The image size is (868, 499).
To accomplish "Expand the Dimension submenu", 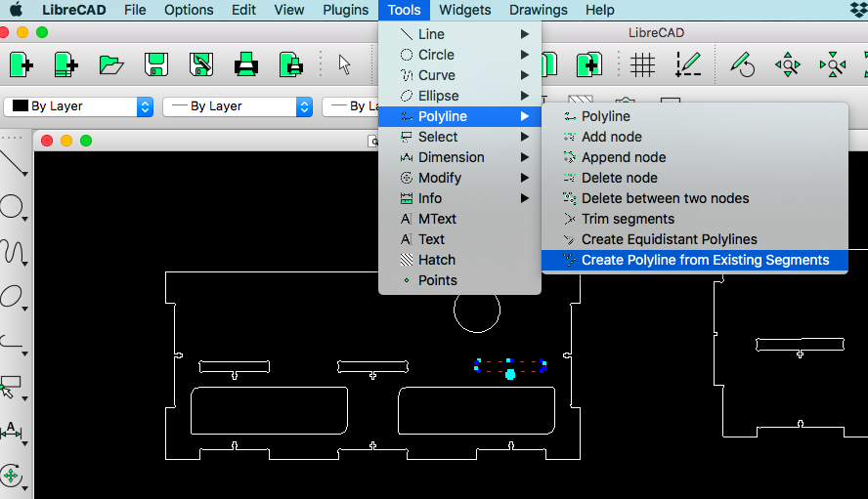I will [x=459, y=157].
